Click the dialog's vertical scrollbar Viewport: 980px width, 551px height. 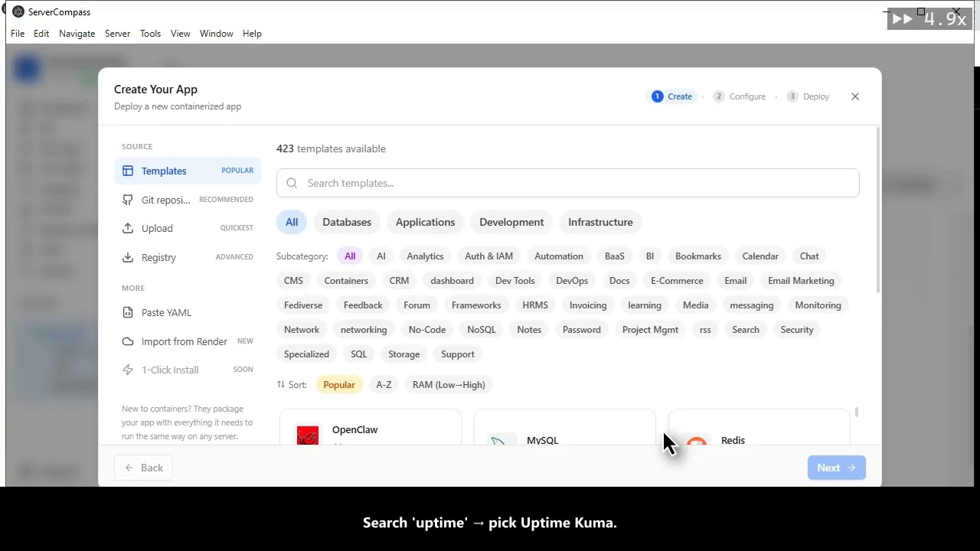(x=877, y=210)
